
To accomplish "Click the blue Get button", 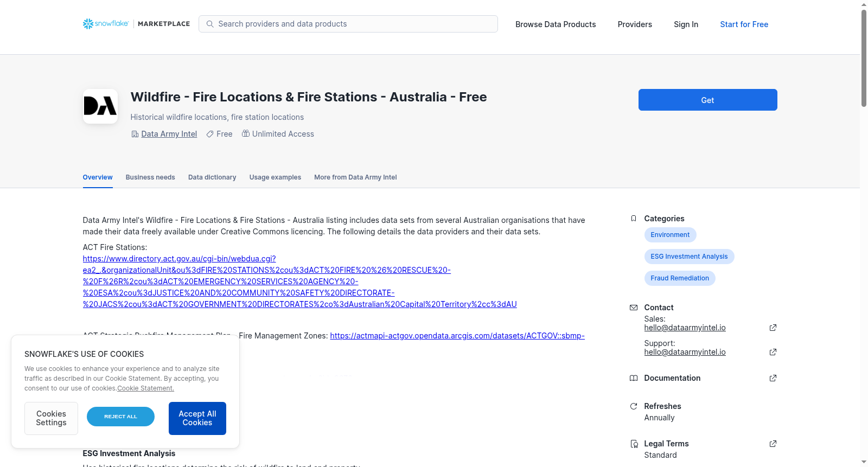I will [x=707, y=100].
